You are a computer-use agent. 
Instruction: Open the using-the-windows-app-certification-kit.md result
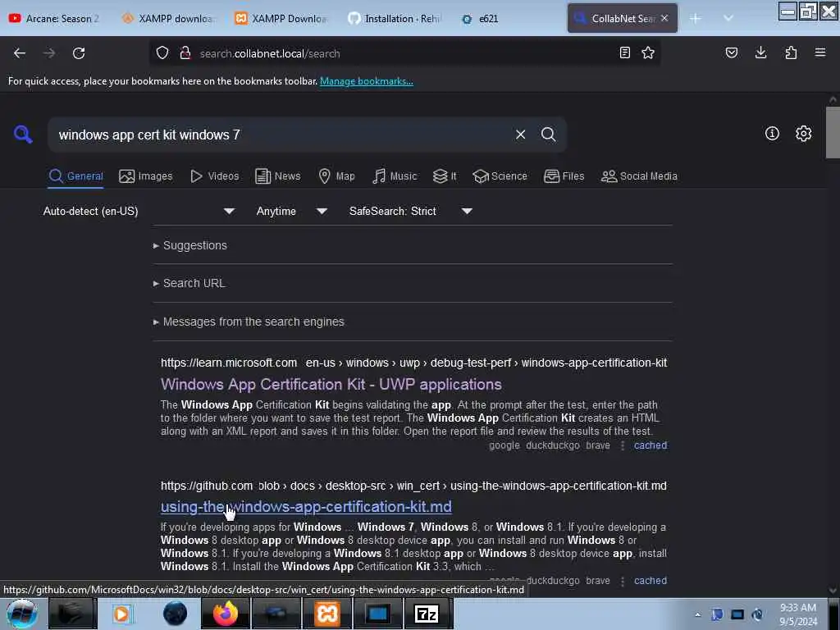pos(306,507)
